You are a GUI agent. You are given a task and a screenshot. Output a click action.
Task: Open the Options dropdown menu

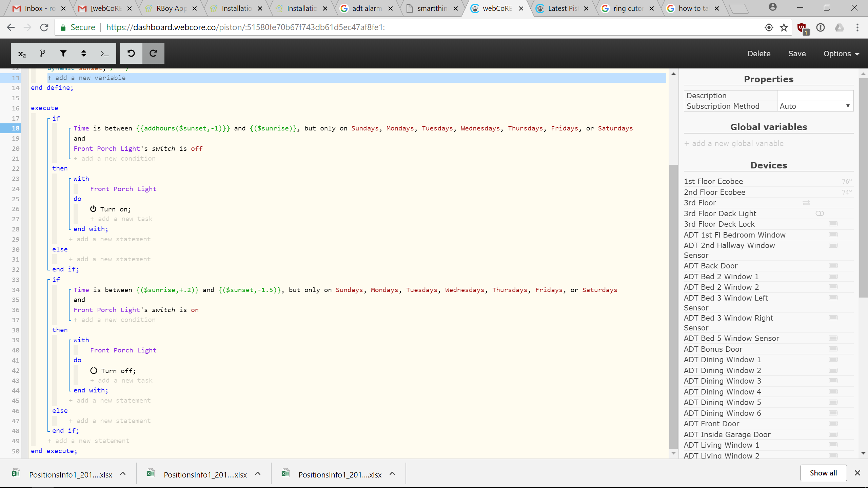coord(841,54)
